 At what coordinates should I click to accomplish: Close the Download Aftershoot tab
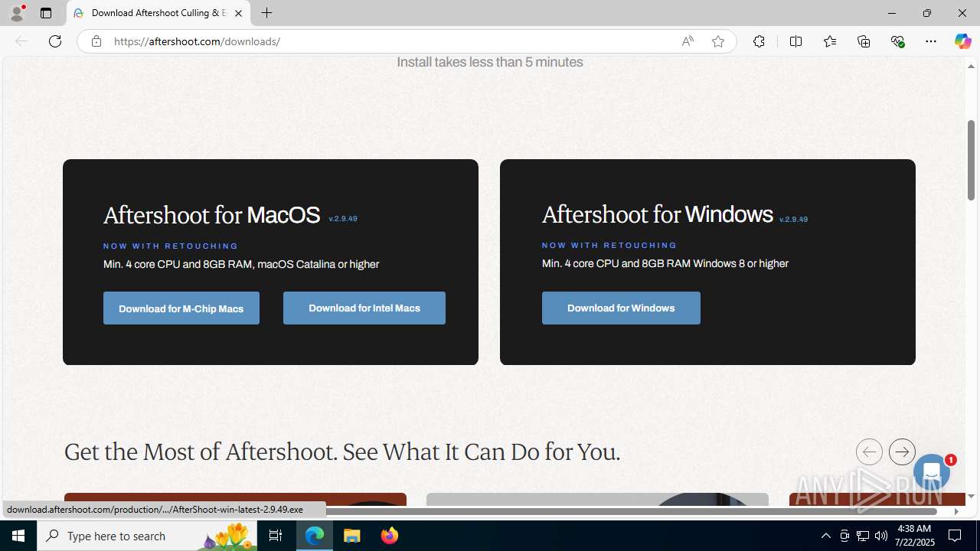(x=238, y=13)
